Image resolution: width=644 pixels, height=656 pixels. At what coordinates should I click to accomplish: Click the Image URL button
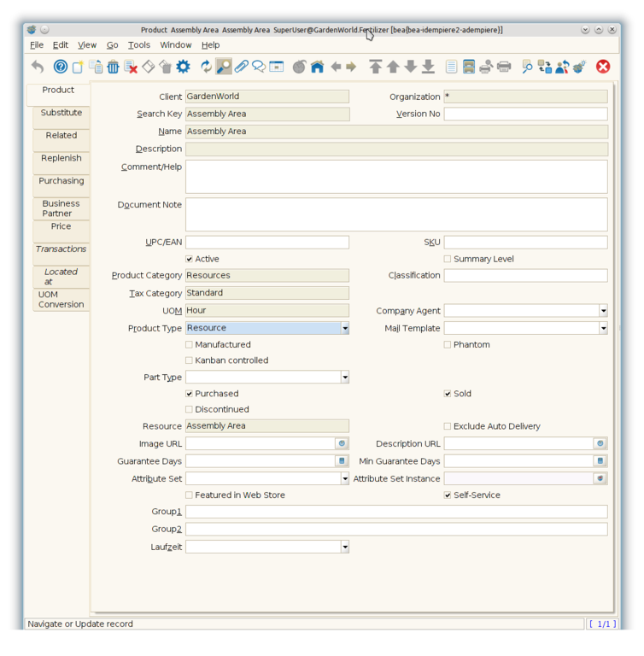(342, 444)
